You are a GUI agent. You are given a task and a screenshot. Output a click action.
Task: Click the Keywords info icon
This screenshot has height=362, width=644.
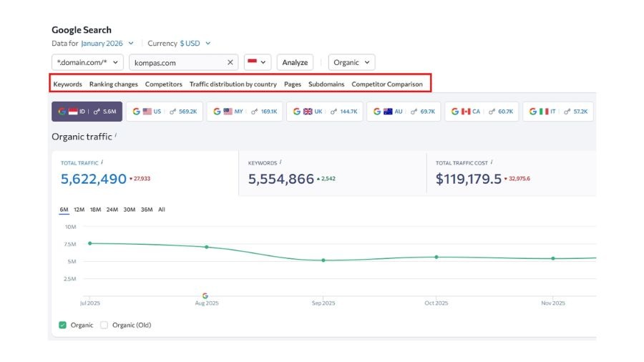(280, 162)
